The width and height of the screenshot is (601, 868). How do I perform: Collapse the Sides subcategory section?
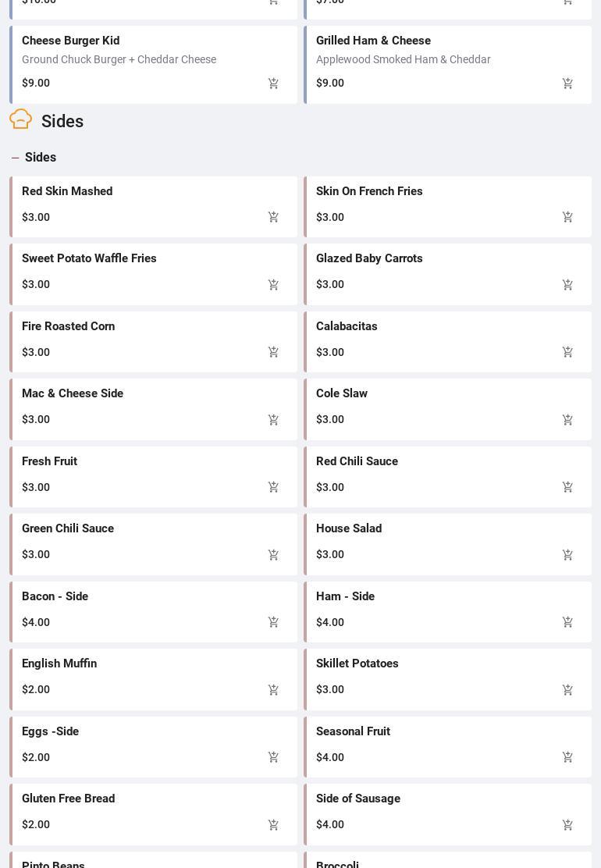click(15, 158)
